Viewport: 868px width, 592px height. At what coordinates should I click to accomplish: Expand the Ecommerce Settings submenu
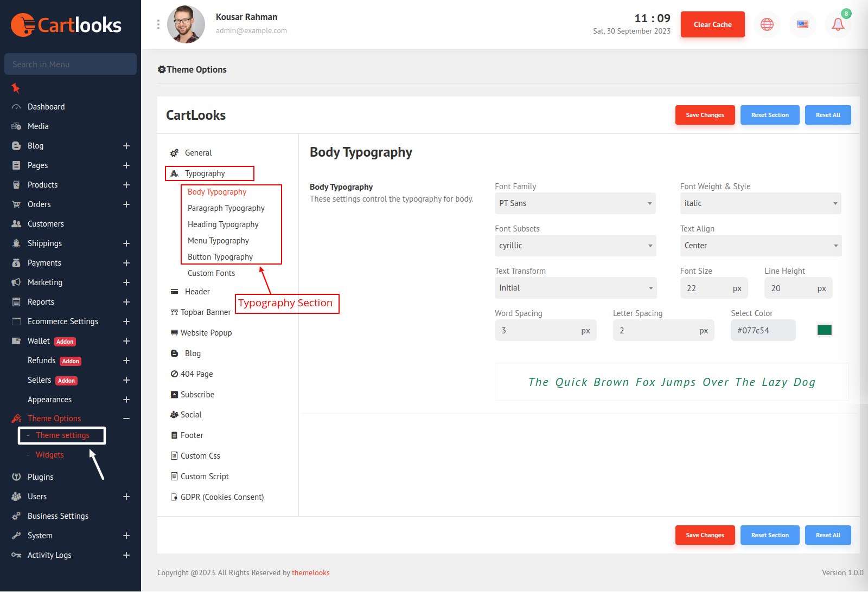coord(126,321)
